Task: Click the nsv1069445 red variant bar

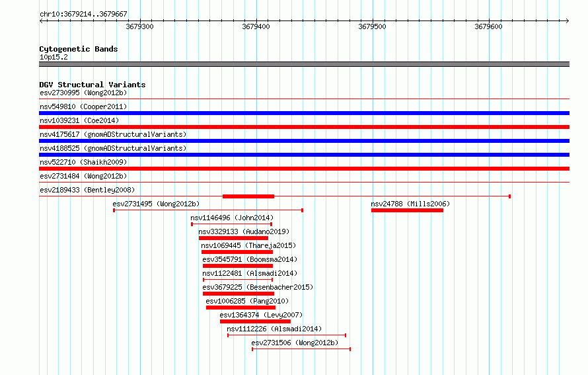Action: 237,252
